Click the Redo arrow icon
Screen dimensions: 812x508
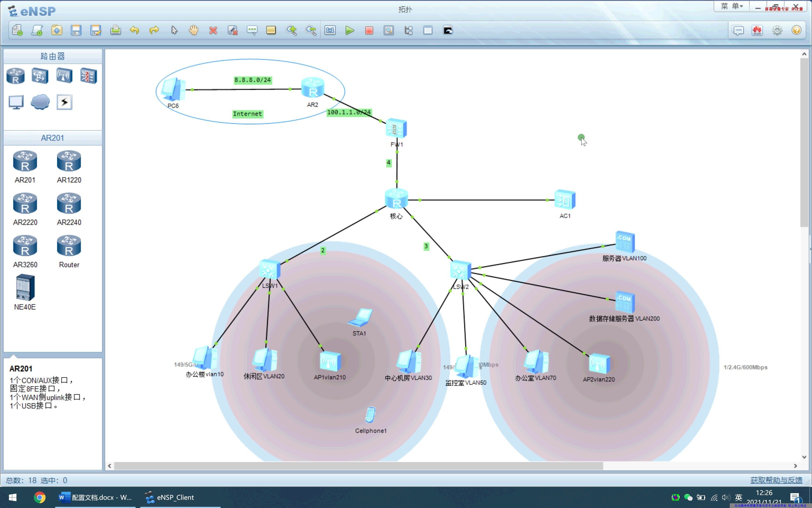click(x=154, y=30)
